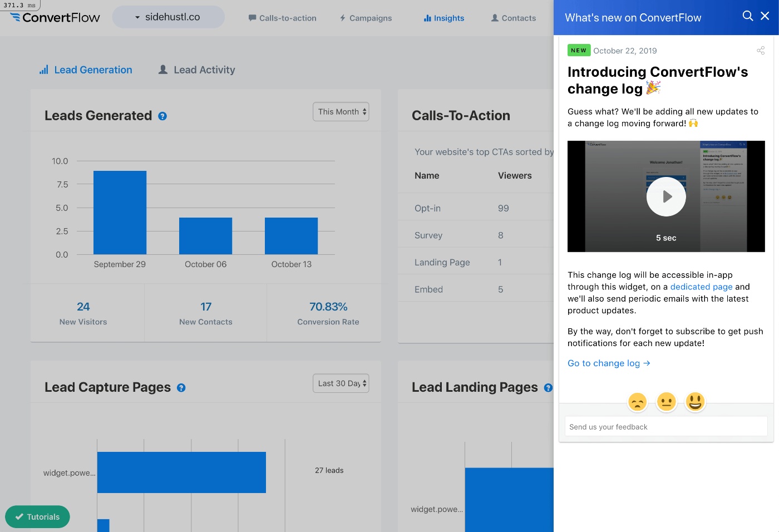Click the September 29 chart bar
Screen dimensions: 779x532
(120, 213)
